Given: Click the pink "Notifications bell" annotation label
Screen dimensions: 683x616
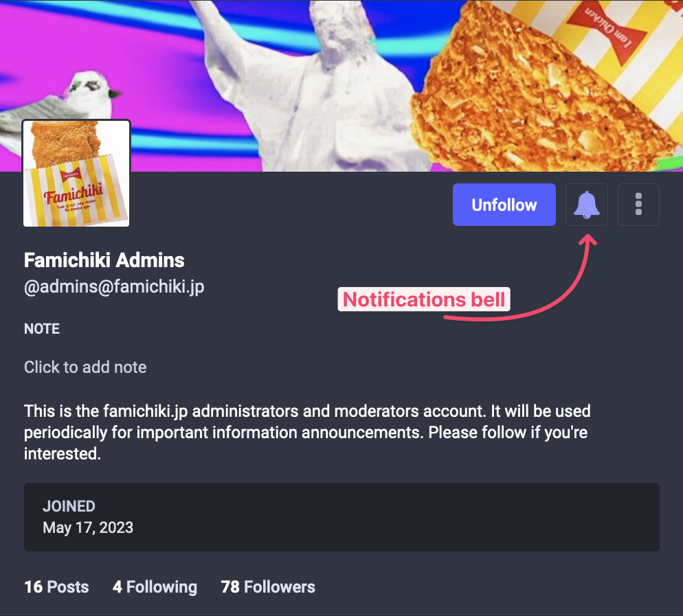Looking at the screenshot, I should pos(424,299).
